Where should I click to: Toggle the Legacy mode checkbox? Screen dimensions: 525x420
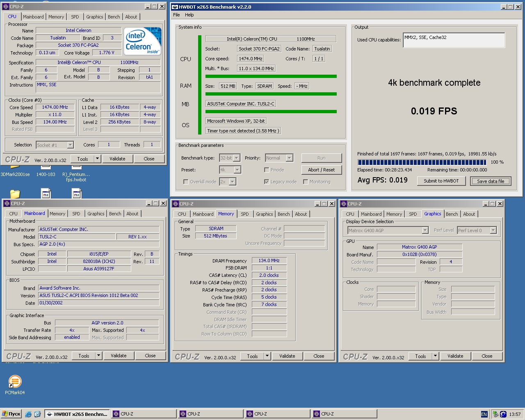267,182
